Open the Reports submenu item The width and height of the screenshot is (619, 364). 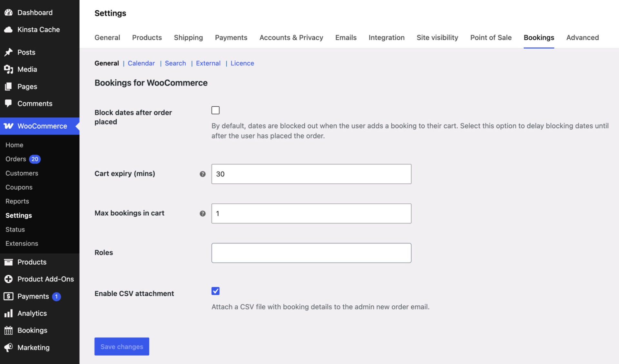coord(17,201)
